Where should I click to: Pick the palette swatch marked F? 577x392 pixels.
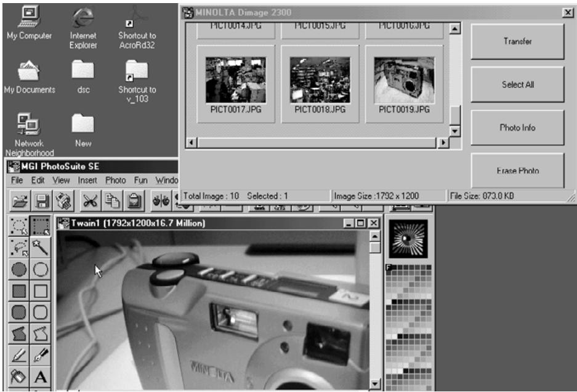(x=388, y=267)
